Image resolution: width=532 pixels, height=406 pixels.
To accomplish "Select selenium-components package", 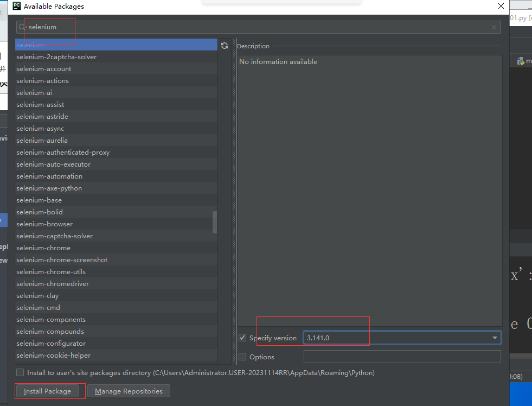I will [116, 320].
